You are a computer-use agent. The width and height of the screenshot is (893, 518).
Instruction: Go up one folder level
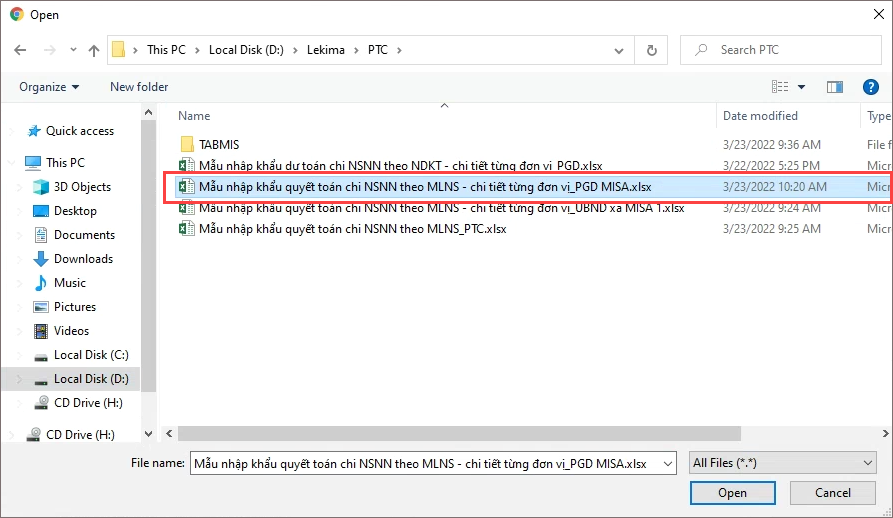click(x=94, y=50)
